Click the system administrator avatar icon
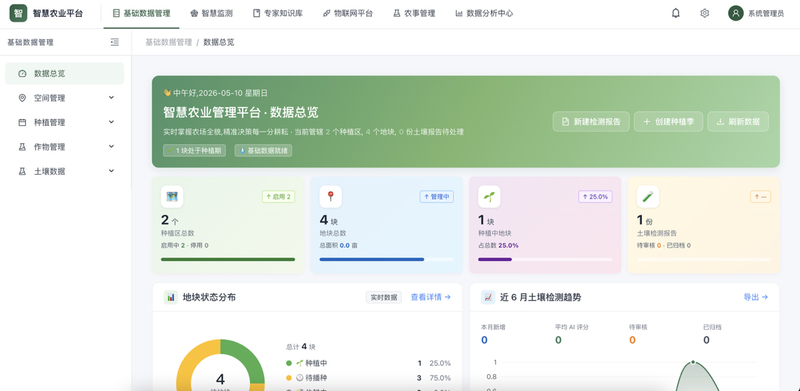 (x=735, y=13)
